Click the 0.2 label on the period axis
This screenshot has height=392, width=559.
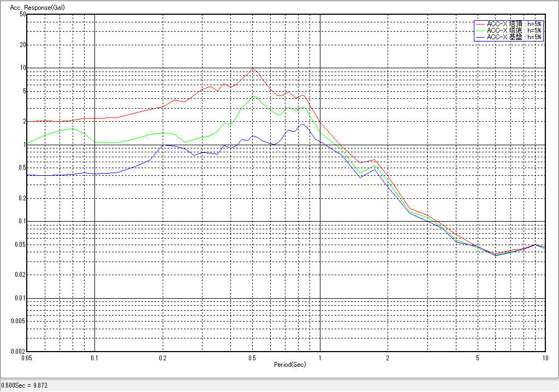click(162, 358)
